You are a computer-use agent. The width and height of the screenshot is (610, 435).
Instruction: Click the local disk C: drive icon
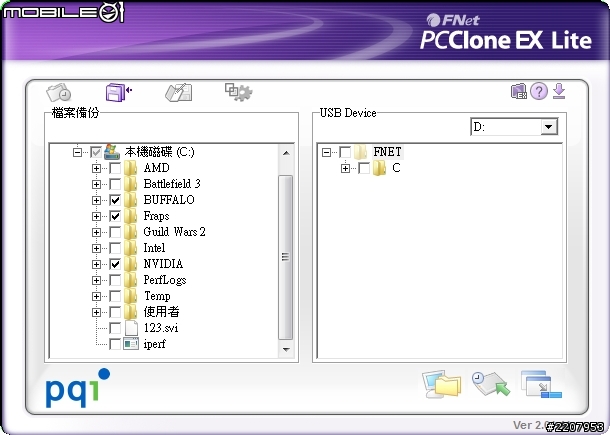(112, 152)
